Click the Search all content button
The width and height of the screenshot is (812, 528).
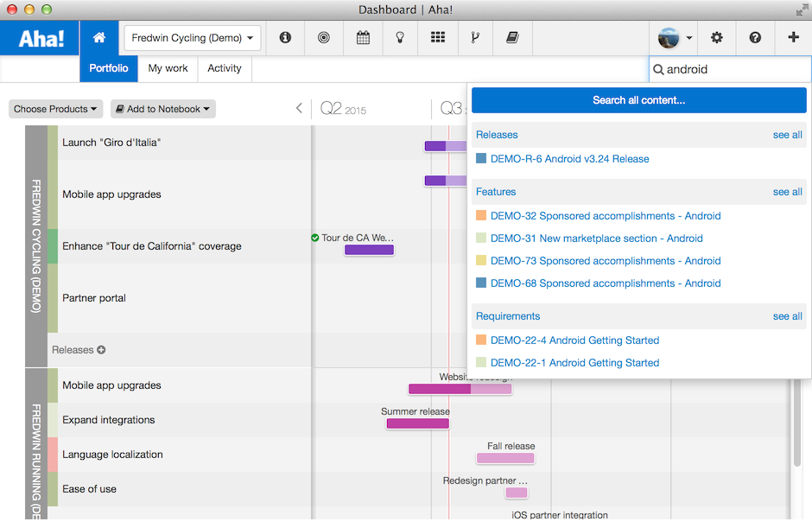pyautogui.click(x=638, y=100)
